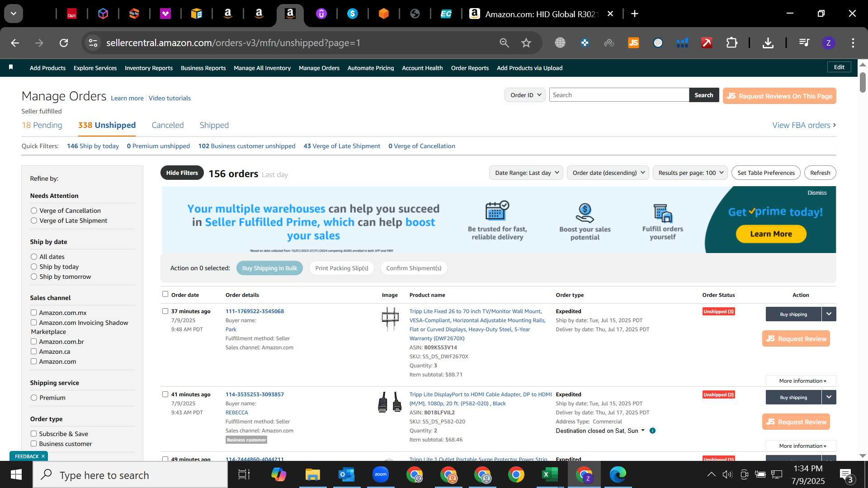Click the page vertical scrollbar thumb
Screen dimensions: 868x488
(863, 82)
